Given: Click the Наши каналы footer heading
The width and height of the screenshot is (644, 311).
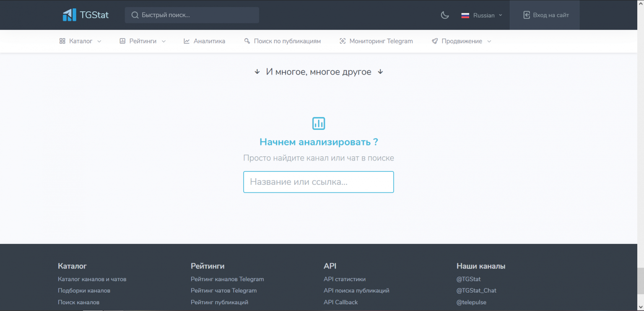Looking at the screenshot, I should pyautogui.click(x=481, y=266).
